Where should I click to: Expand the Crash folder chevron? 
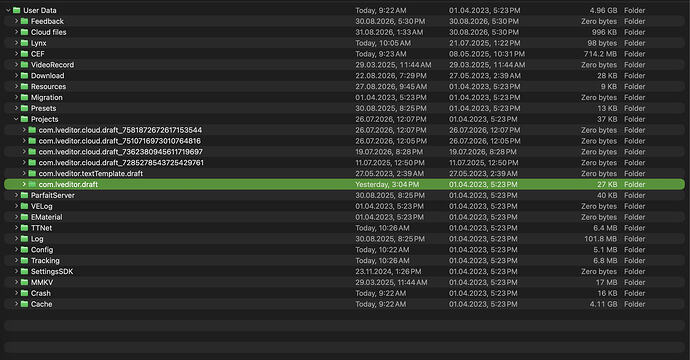[16, 293]
